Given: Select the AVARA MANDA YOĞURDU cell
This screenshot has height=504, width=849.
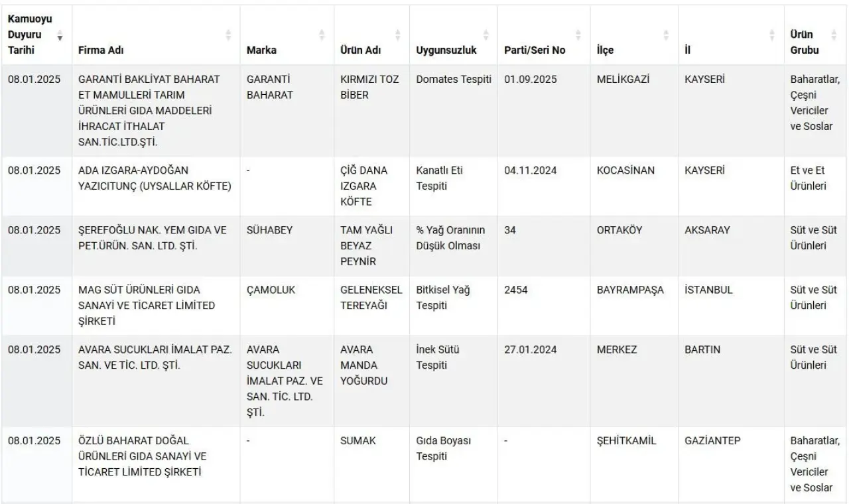Looking at the screenshot, I should tap(371, 381).
